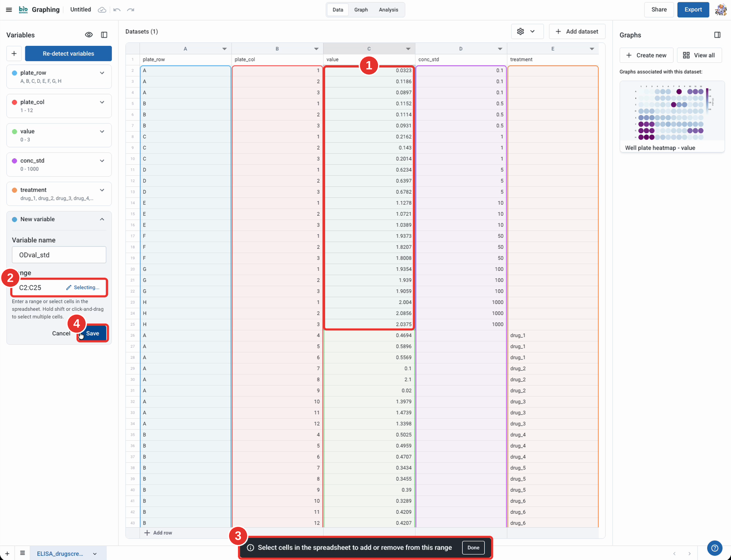Expand the plate_col variable card
The width and height of the screenshot is (731, 560).
click(x=102, y=102)
